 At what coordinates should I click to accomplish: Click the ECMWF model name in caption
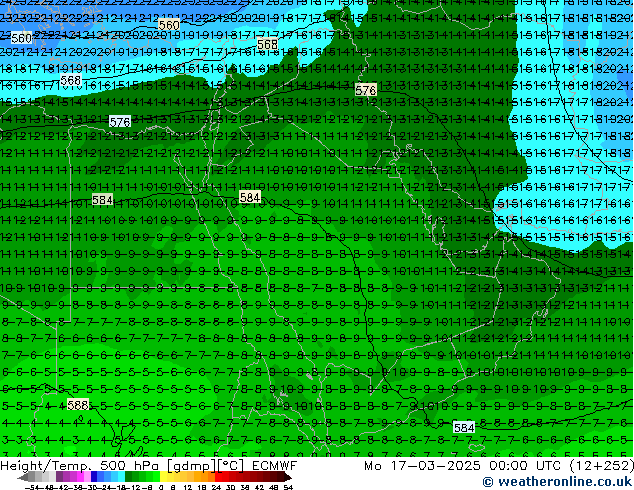[x=275, y=466]
